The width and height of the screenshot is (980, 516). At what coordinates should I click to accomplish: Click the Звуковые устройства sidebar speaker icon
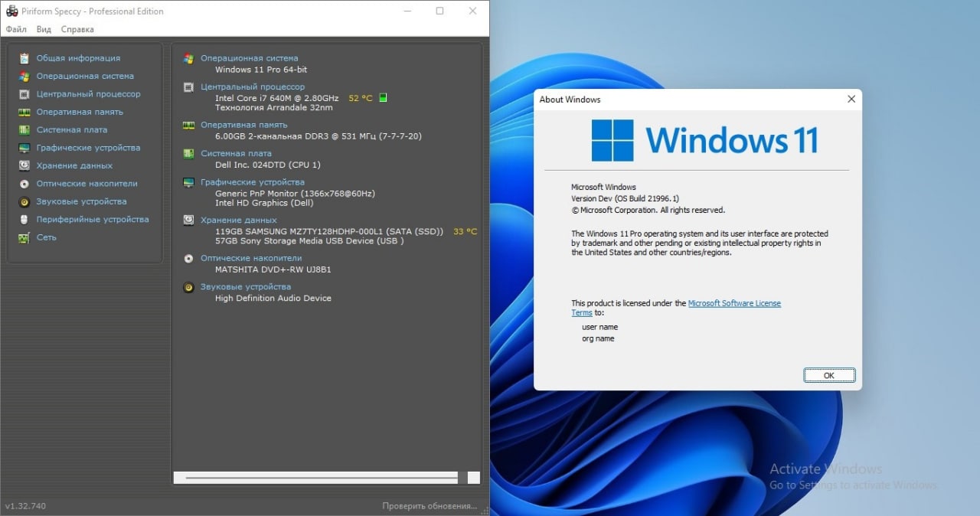[x=24, y=201]
